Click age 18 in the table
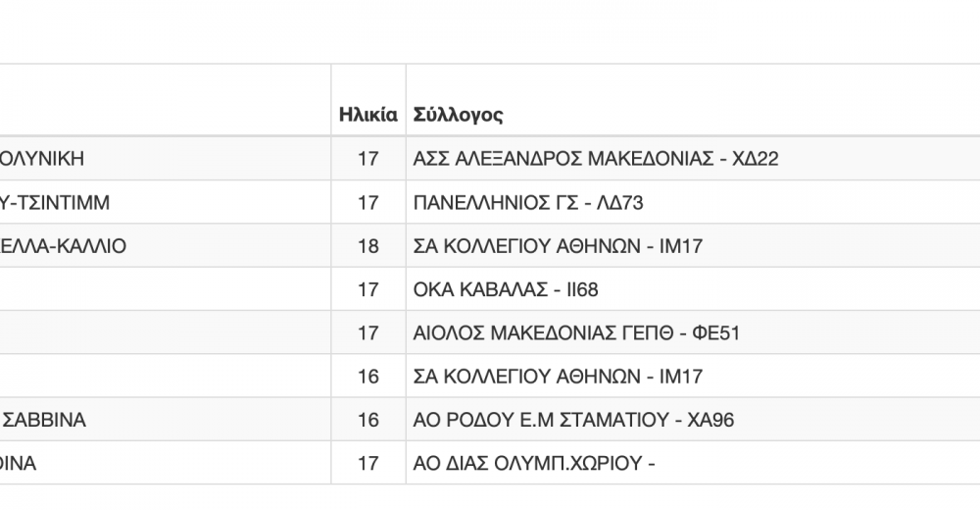 tap(368, 246)
